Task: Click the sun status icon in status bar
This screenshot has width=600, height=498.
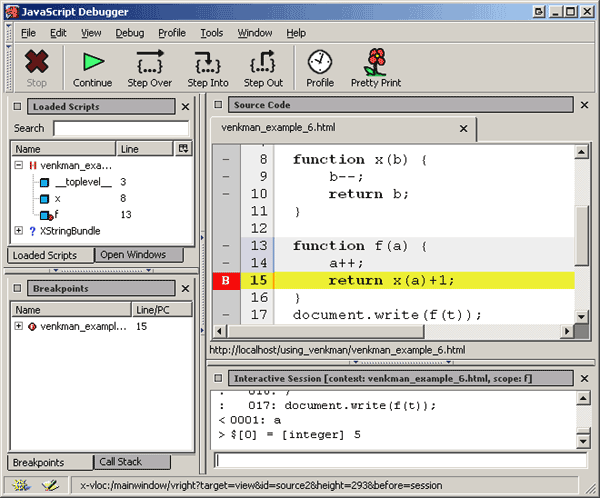Action: 21,485
